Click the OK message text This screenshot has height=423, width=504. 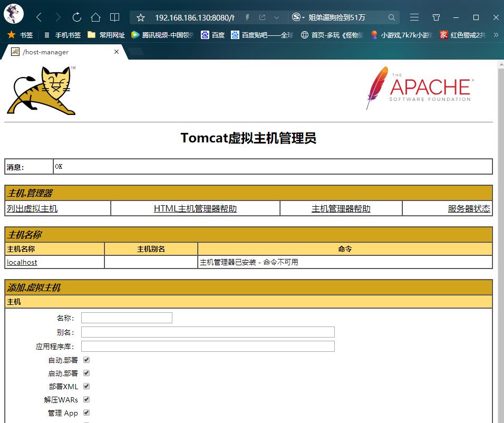point(59,166)
